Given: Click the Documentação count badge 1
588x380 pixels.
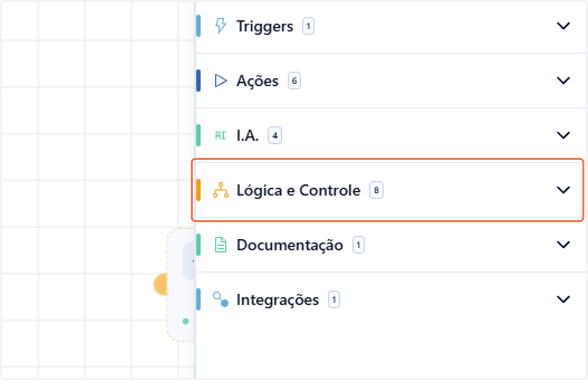Looking at the screenshot, I should click(359, 245).
